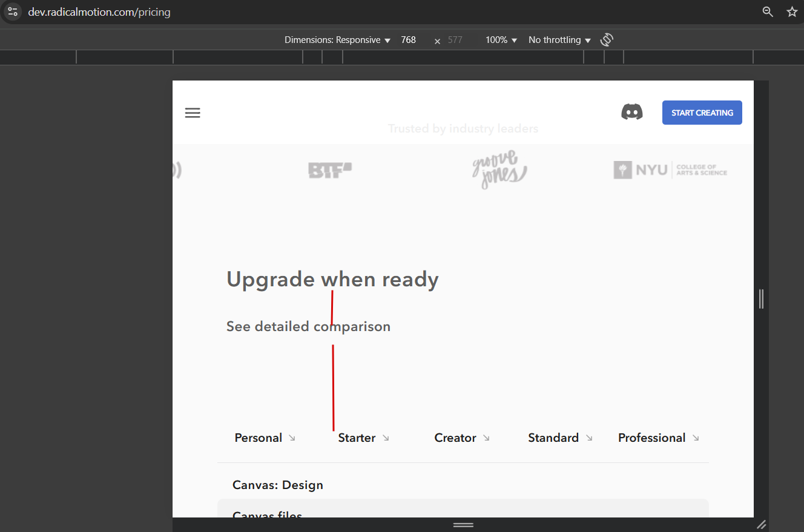Screen dimensions: 804x532
Task: Click the NYU College of Arts & Science logo
Action: click(670, 170)
